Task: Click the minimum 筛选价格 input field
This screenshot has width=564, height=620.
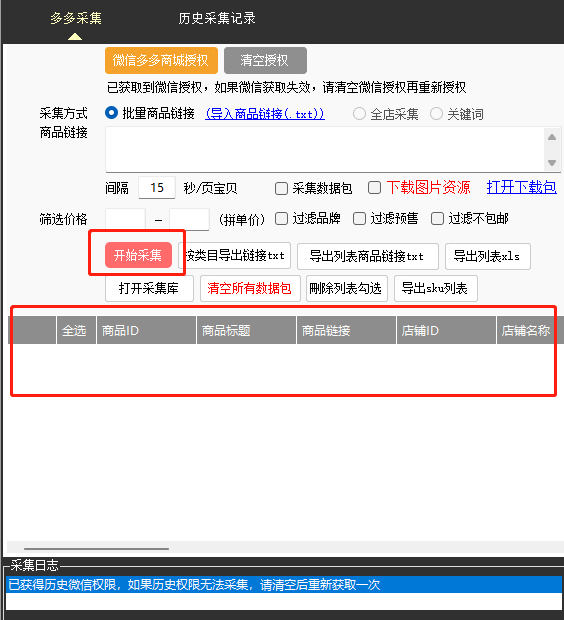Action: point(125,219)
